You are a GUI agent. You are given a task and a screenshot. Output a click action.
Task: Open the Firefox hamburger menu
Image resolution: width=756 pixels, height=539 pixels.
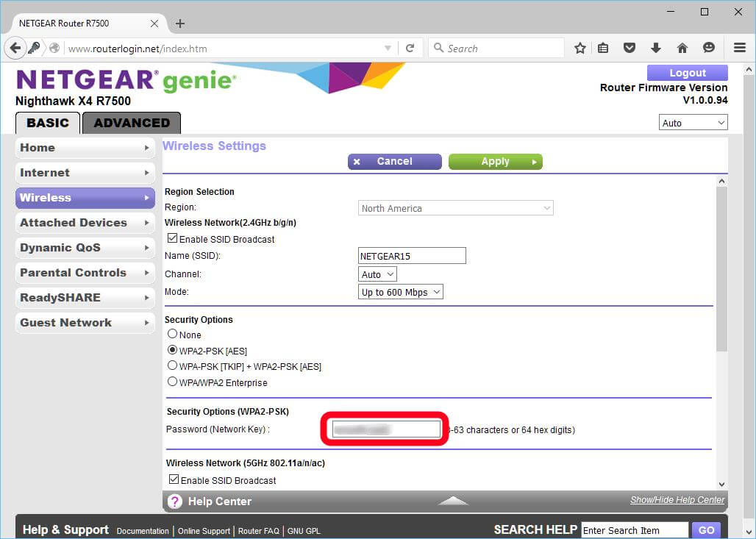740,49
